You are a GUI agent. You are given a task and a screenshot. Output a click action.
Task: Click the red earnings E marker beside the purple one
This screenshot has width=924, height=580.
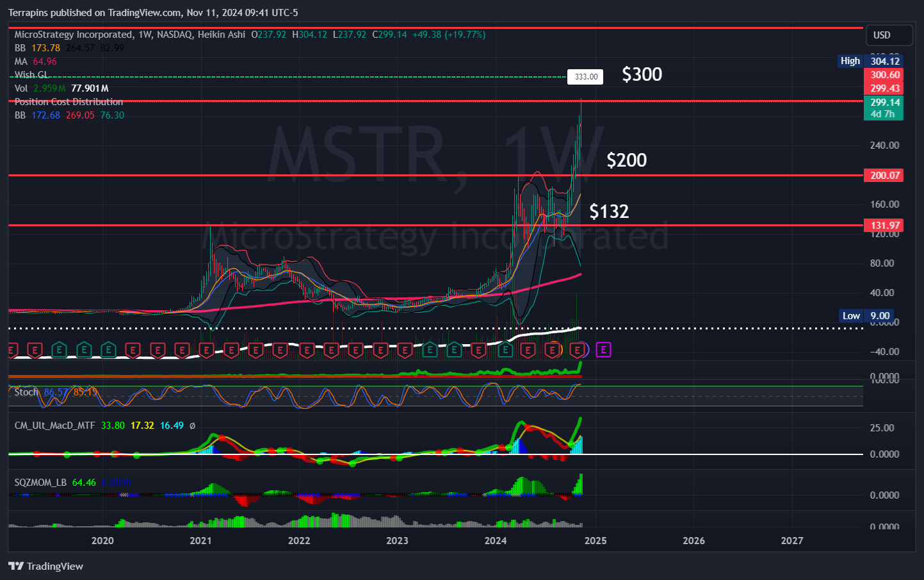578,350
